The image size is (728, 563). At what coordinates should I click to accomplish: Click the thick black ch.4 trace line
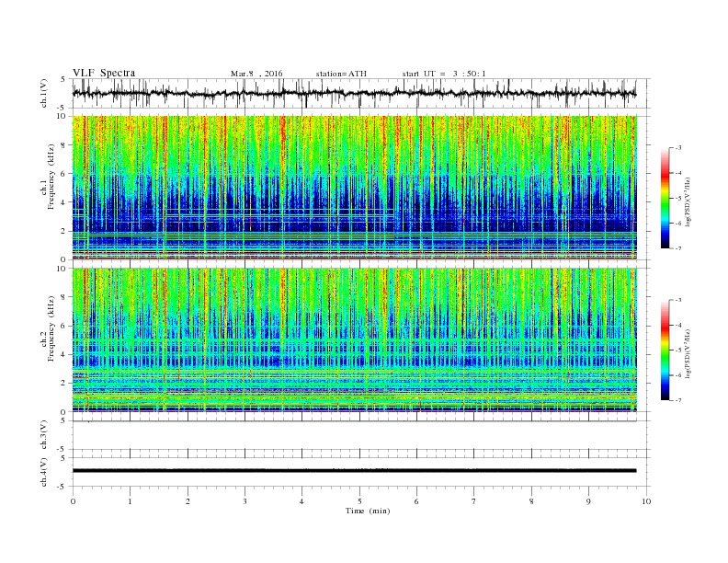point(354,471)
